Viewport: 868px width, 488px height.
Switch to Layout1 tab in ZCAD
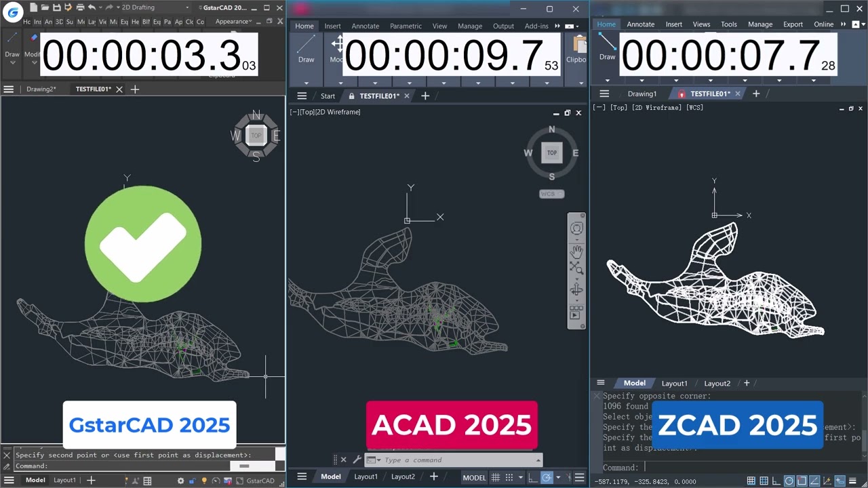674,384
